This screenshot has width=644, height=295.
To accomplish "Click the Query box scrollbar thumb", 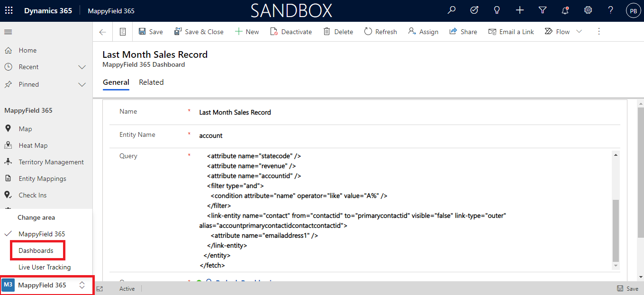I will coord(616,231).
